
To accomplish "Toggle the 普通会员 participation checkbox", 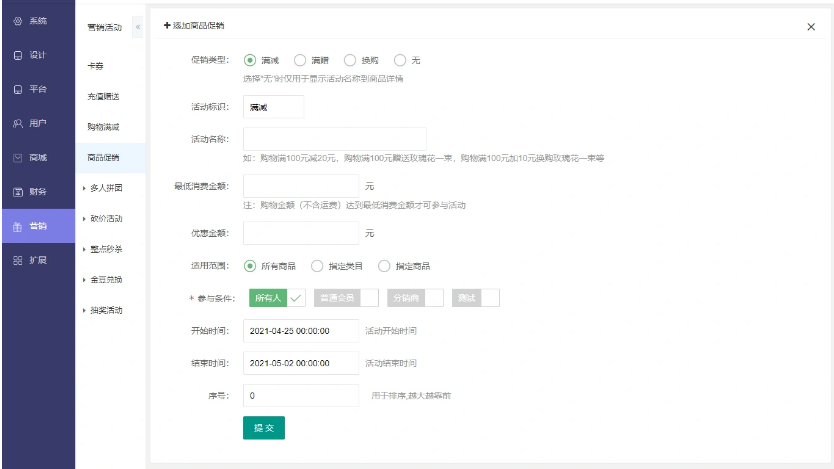I will (x=346, y=297).
